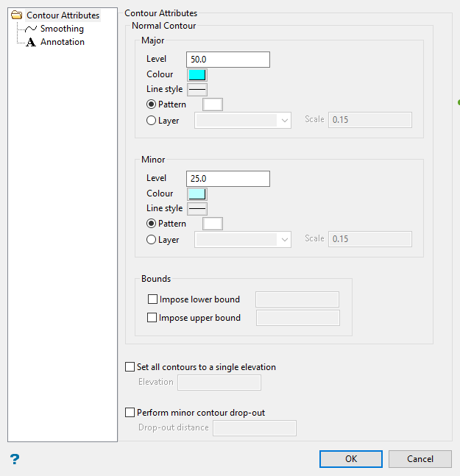The height and width of the screenshot is (476, 460).
Task: Open the Major Line style selector
Action: click(197, 90)
